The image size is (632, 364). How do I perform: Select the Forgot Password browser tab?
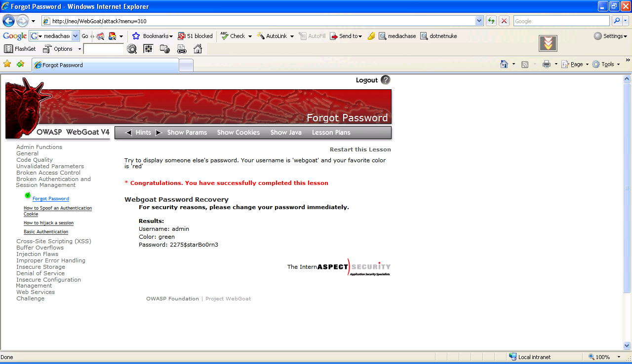tap(105, 65)
